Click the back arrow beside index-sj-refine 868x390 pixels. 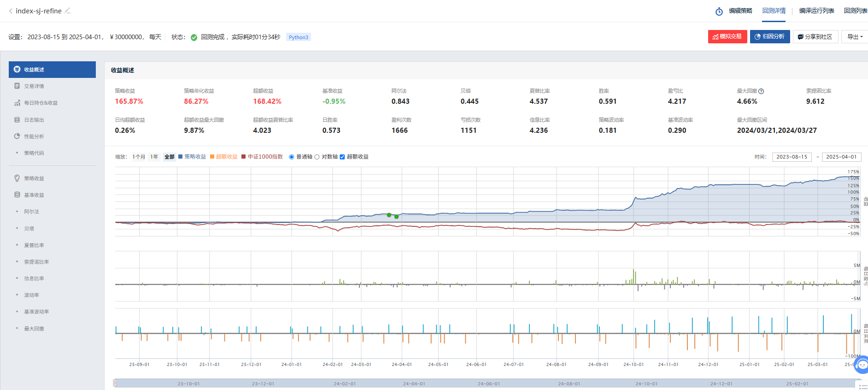pos(11,11)
